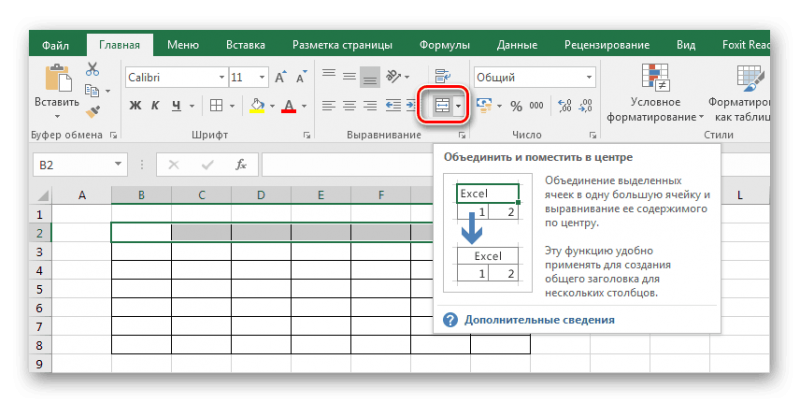Click the Wrap Text icon
Screen dimensions: 800x403
coord(442,77)
